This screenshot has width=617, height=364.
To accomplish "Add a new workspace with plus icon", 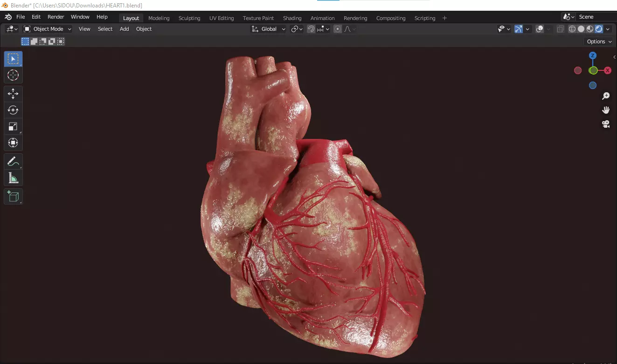I will (444, 18).
